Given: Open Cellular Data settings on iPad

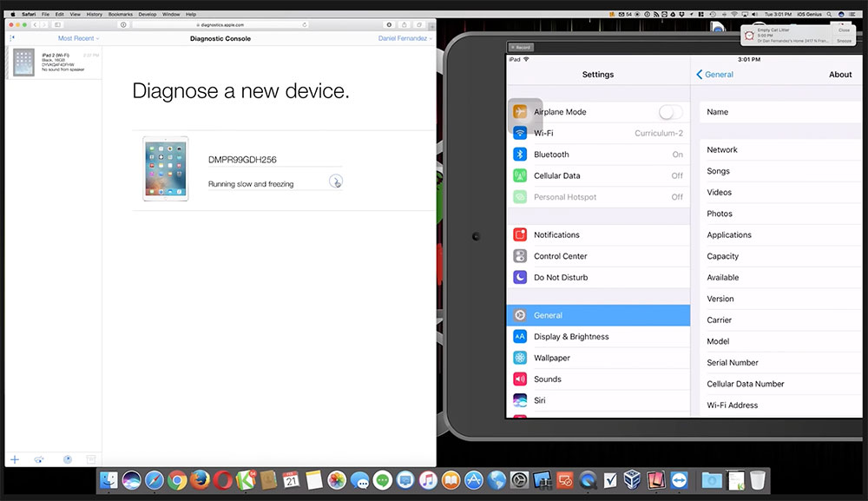Looking at the screenshot, I should click(598, 175).
